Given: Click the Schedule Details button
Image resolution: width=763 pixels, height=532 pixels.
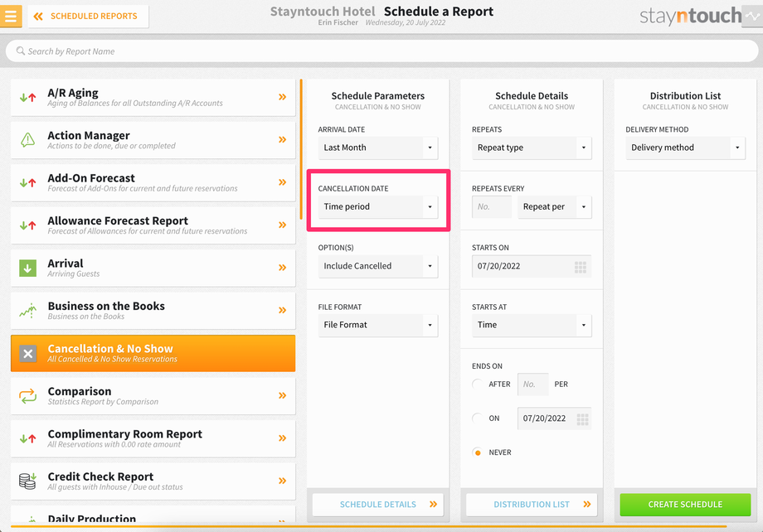Looking at the screenshot, I should pyautogui.click(x=378, y=505).
